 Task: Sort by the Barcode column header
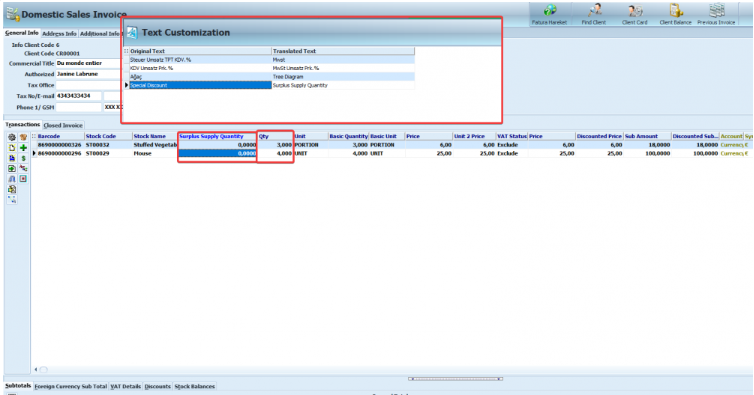point(61,136)
